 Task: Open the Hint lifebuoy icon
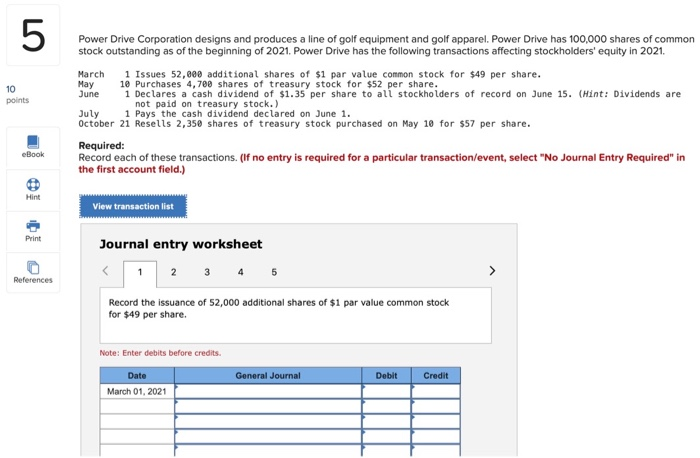pos(33,184)
